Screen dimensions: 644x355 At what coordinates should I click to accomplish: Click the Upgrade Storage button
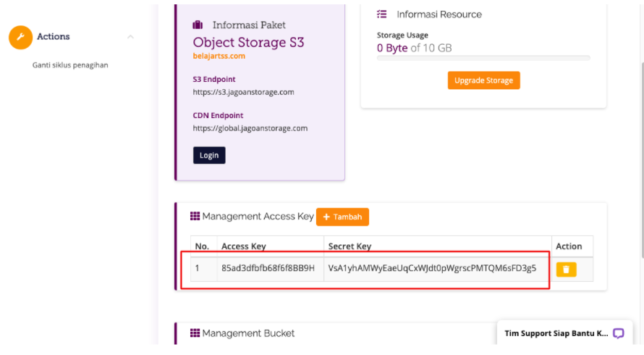[484, 80]
